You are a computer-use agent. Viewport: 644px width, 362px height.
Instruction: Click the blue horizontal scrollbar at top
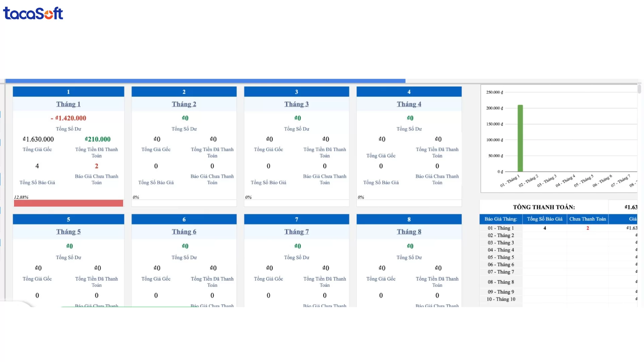[205, 81]
